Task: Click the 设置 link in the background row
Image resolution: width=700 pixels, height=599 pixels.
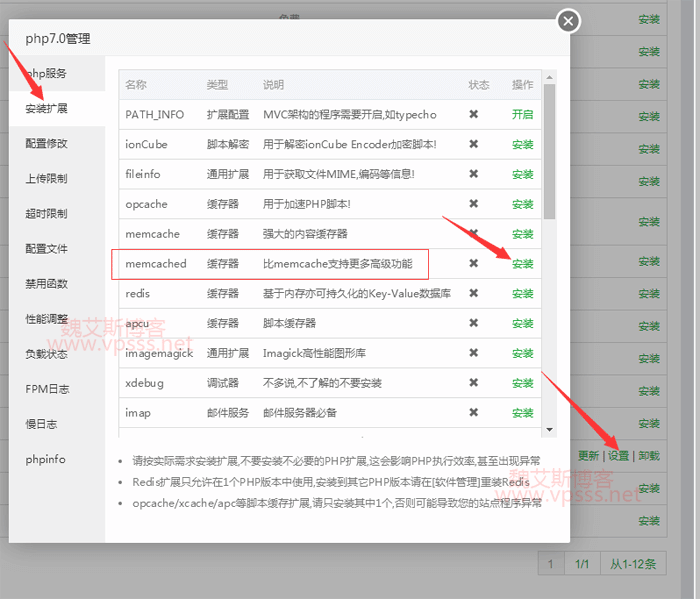Action: [619, 456]
